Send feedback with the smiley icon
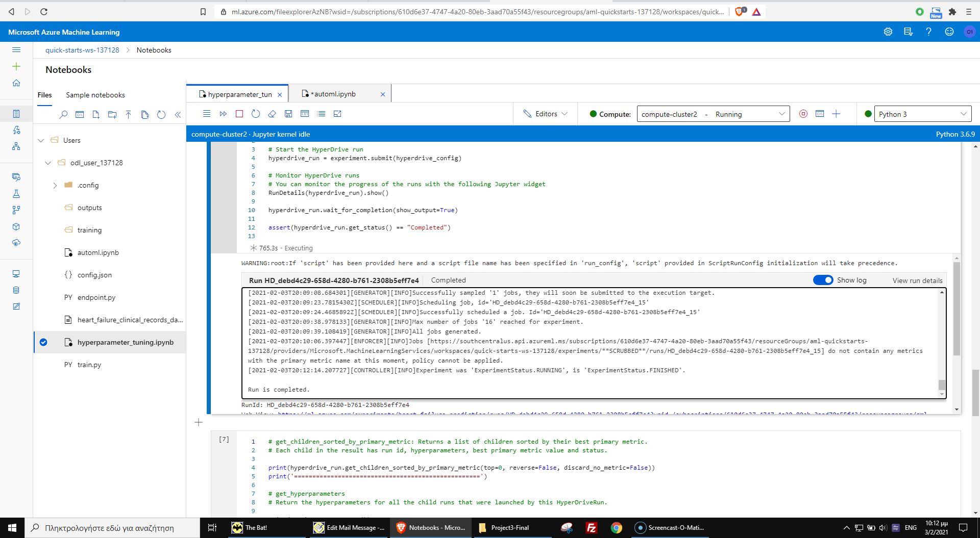The image size is (980, 538). [949, 32]
